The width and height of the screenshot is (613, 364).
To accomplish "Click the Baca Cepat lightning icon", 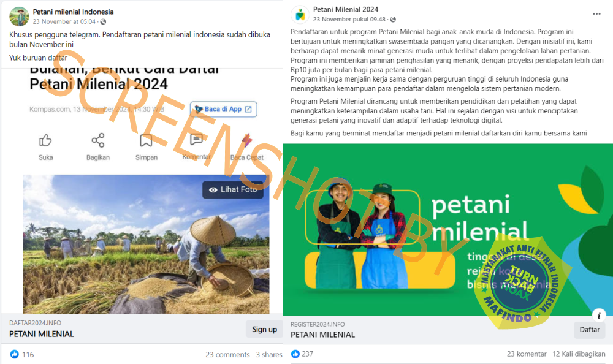I will click(x=246, y=140).
